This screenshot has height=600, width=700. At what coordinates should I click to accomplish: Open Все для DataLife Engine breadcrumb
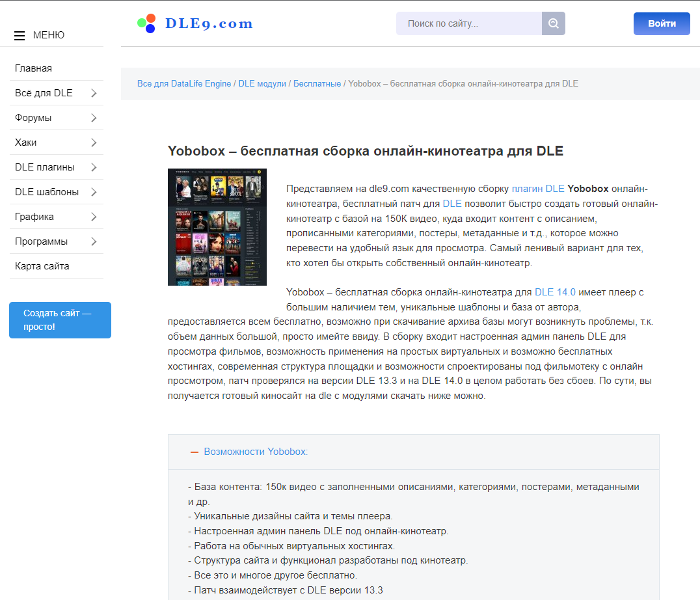coord(184,83)
